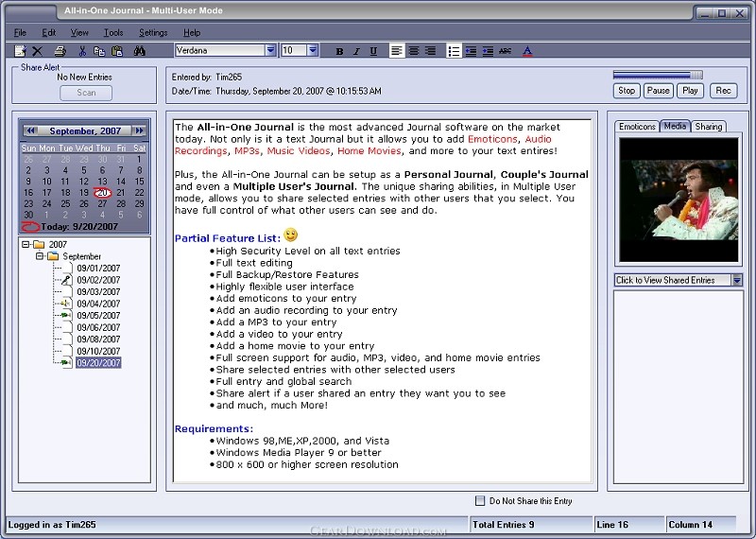This screenshot has width=756, height=539.
Task: Open the 09/03/2007 entry
Action: coord(98,291)
